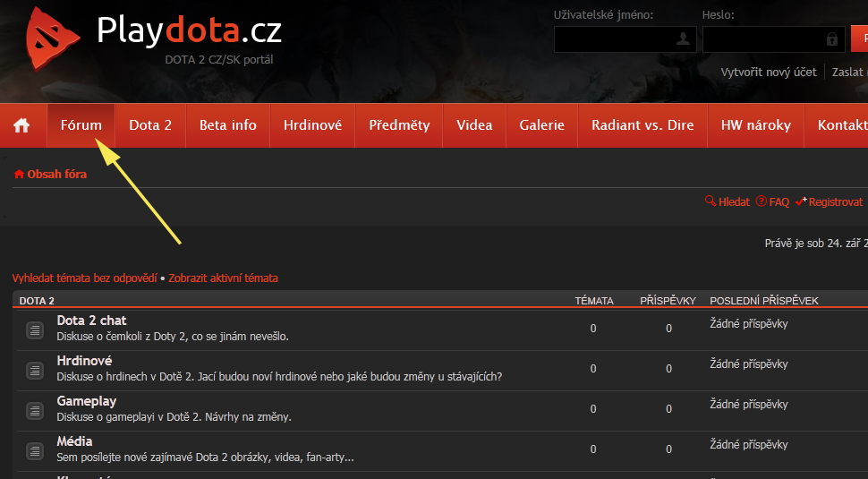
Task: Click the forum icon beside Dota 2 chat
Action: tap(35, 330)
